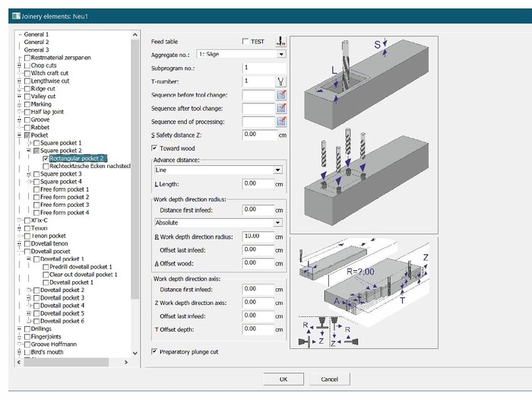Check the Groove checkbox

[x=27, y=120]
